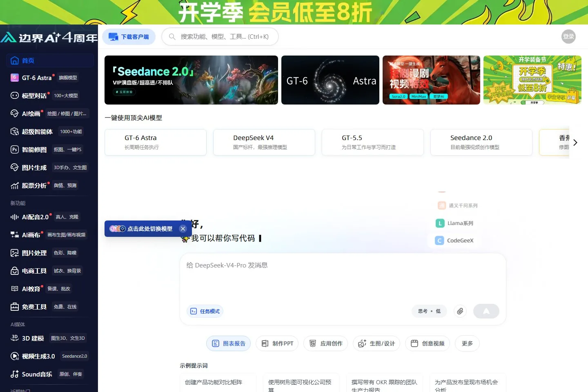Image resolution: width=588 pixels, height=392 pixels.
Task: Click the magnifier search icon
Action: [x=172, y=37]
